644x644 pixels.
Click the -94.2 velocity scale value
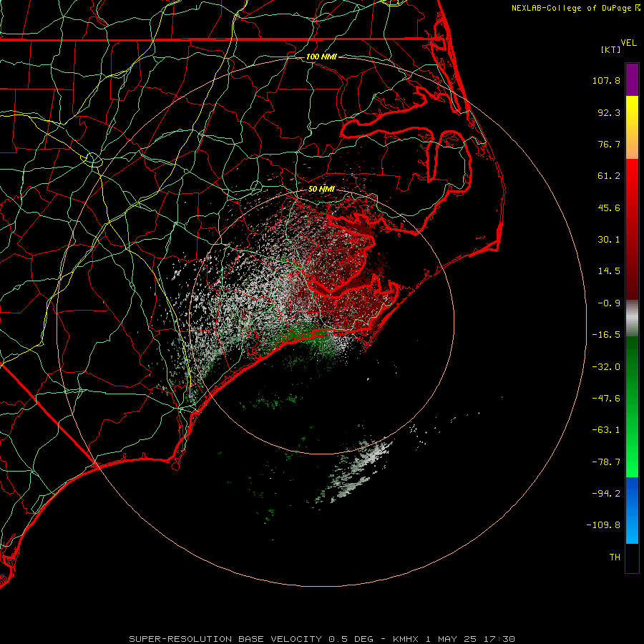tap(606, 493)
